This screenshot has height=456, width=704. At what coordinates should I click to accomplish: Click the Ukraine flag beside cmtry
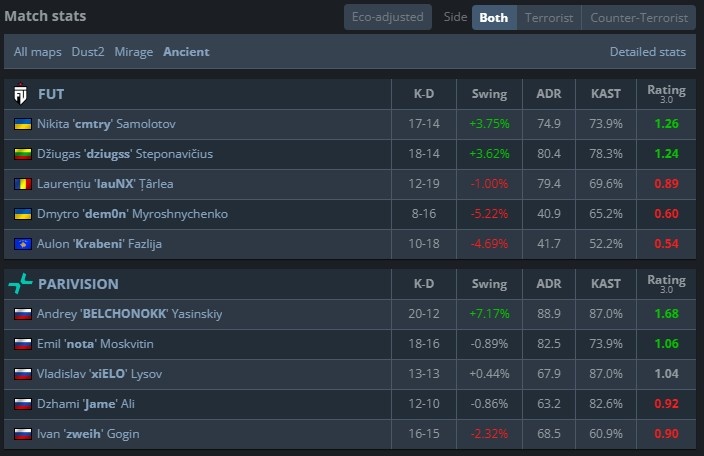coord(22,124)
